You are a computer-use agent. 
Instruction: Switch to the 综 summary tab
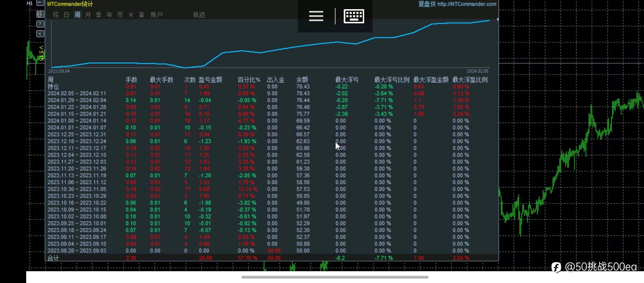(x=55, y=15)
